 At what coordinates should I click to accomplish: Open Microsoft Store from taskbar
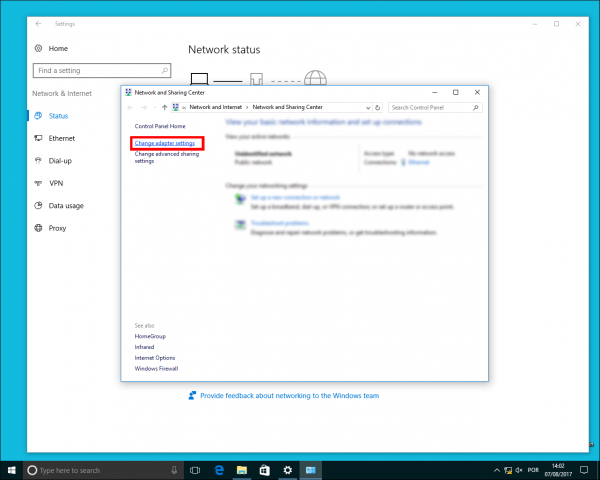264,470
